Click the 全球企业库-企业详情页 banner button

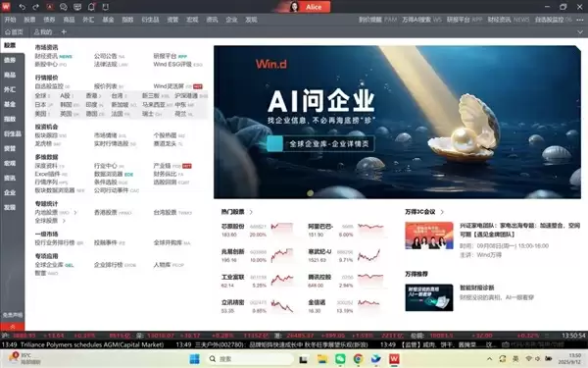(x=320, y=144)
